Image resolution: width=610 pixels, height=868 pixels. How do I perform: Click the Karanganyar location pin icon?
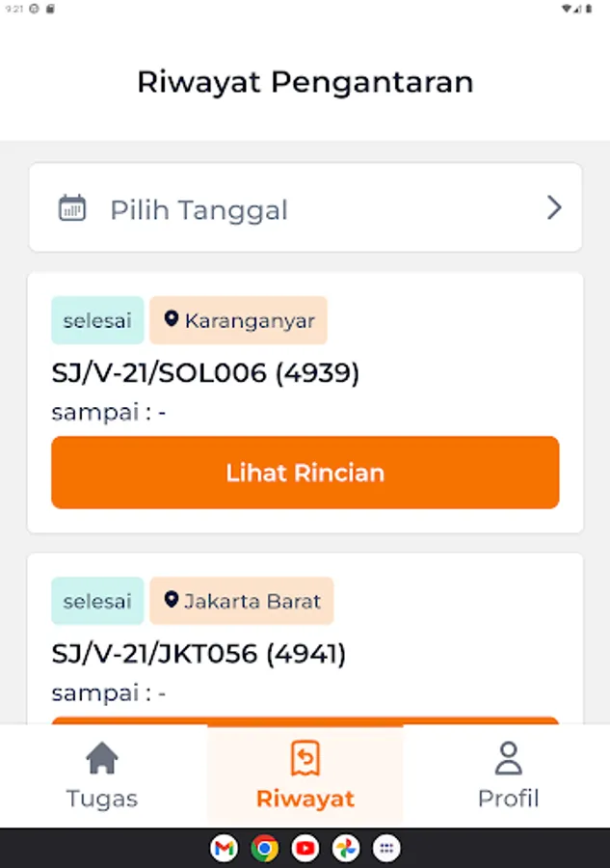pos(172,319)
